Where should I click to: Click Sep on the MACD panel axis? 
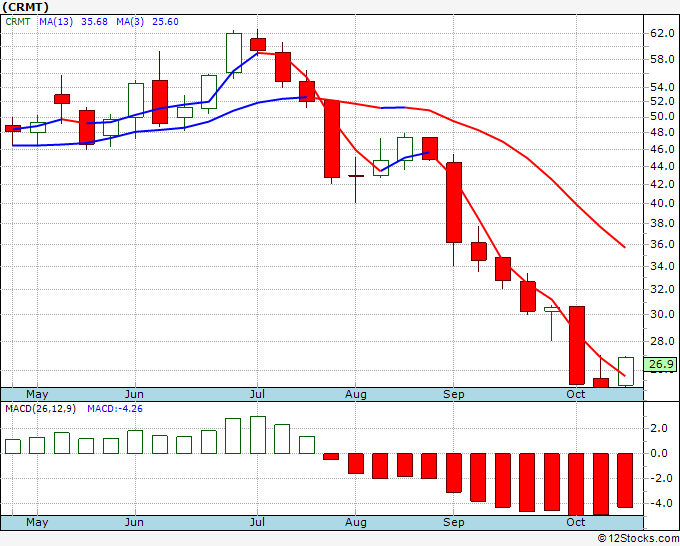[x=454, y=522]
